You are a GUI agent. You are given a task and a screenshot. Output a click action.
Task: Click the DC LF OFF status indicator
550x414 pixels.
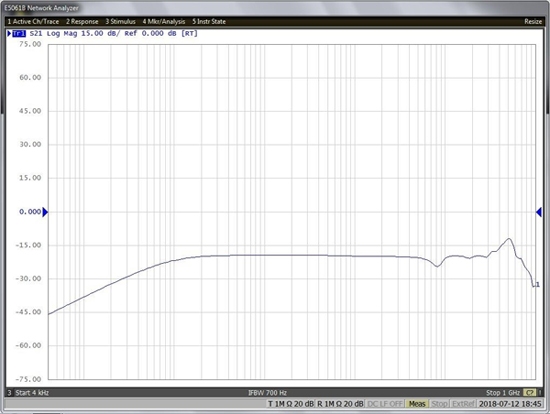pos(385,404)
